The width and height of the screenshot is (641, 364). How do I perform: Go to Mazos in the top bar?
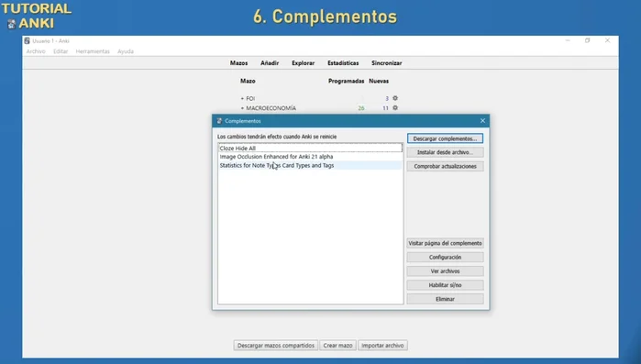tap(238, 63)
